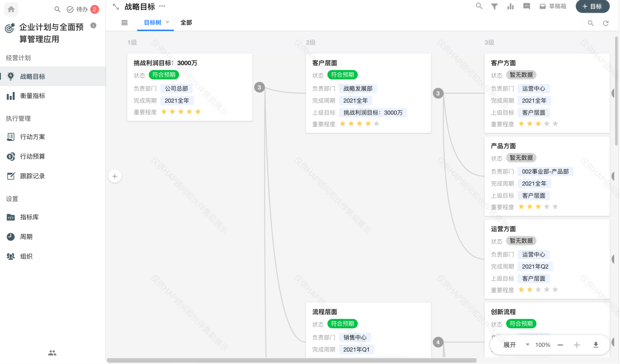The height and width of the screenshot is (364, 620).
Task: Open the 客户层面 card title
Action: pyautogui.click(x=325, y=63)
